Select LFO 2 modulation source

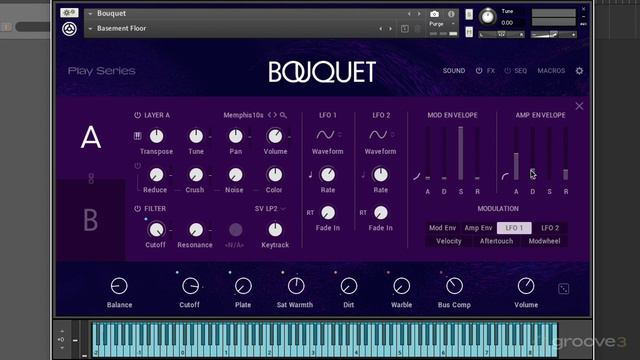click(x=550, y=228)
